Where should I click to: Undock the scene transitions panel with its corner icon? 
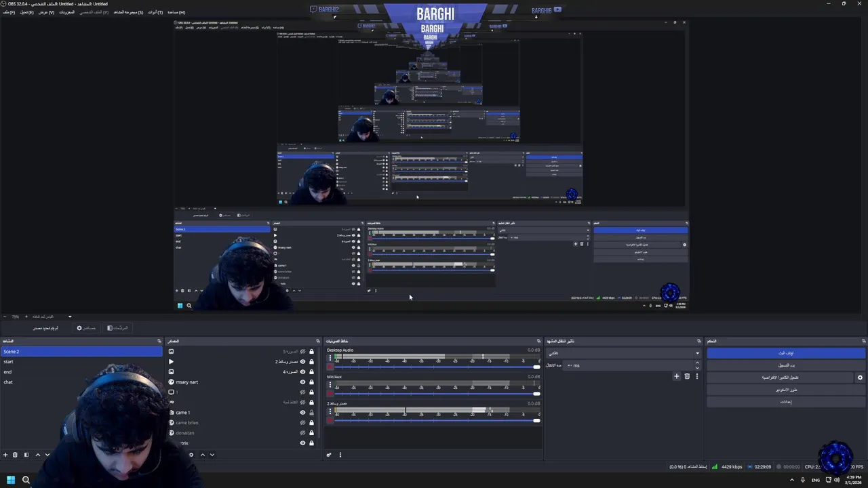pyautogui.click(x=698, y=341)
